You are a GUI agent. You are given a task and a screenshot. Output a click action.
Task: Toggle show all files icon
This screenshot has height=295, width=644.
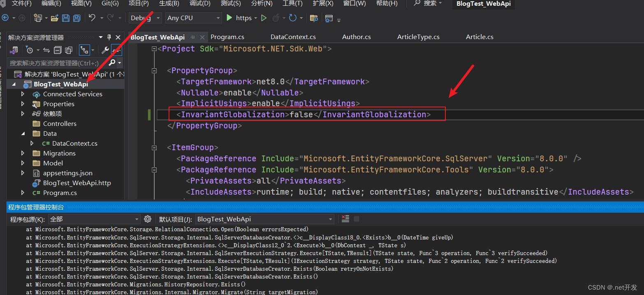pos(69,50)
